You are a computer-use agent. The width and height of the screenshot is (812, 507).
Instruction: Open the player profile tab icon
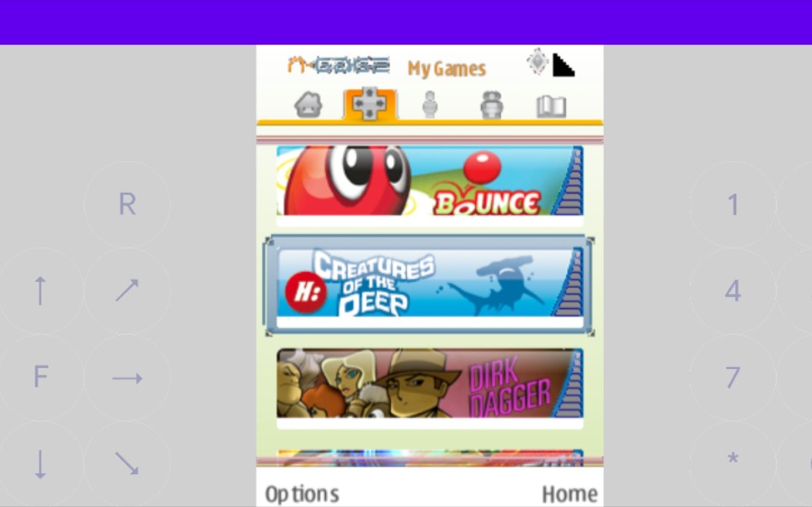coord(430,104)
